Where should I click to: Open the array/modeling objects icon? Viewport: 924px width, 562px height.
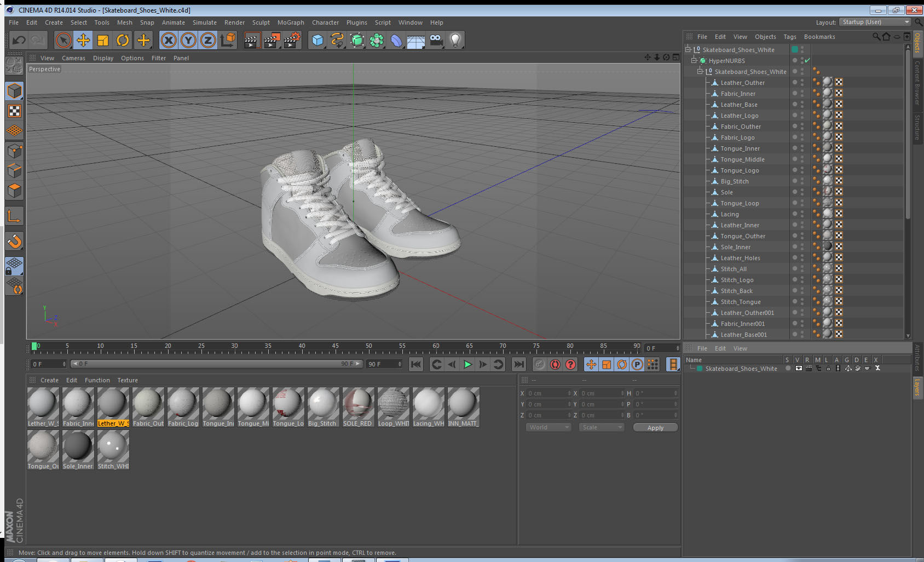(377, 40)
